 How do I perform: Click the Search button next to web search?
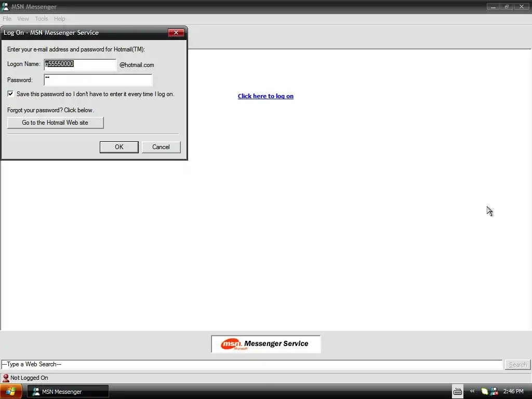click(517, 364)
